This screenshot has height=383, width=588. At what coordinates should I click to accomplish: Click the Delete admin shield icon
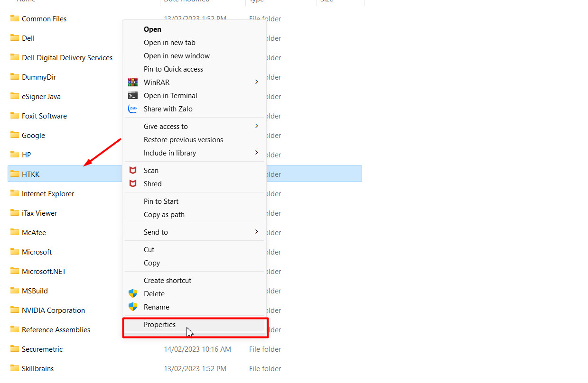click(133, 293)
